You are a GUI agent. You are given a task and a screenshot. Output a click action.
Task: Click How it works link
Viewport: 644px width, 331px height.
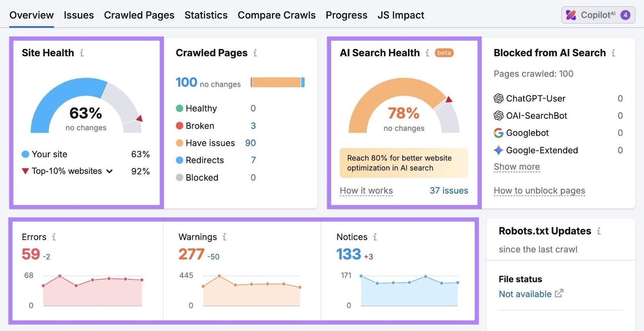pyautogui.click(x=366, y=190)
